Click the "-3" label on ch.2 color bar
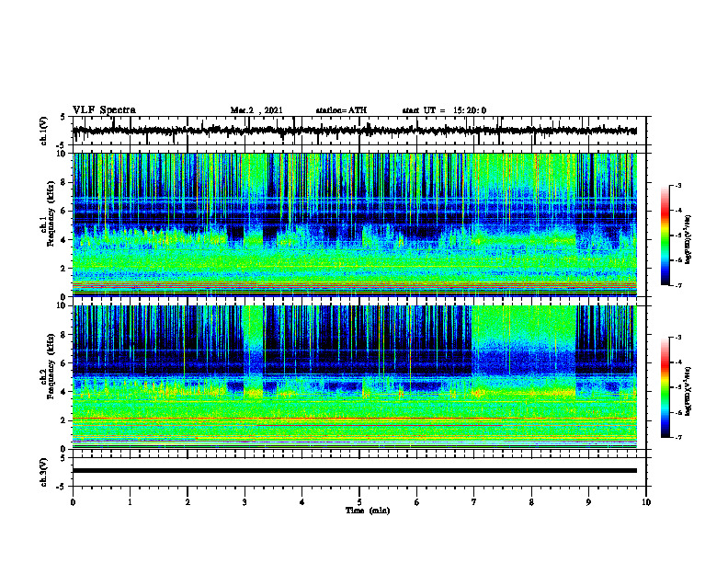 677,338
